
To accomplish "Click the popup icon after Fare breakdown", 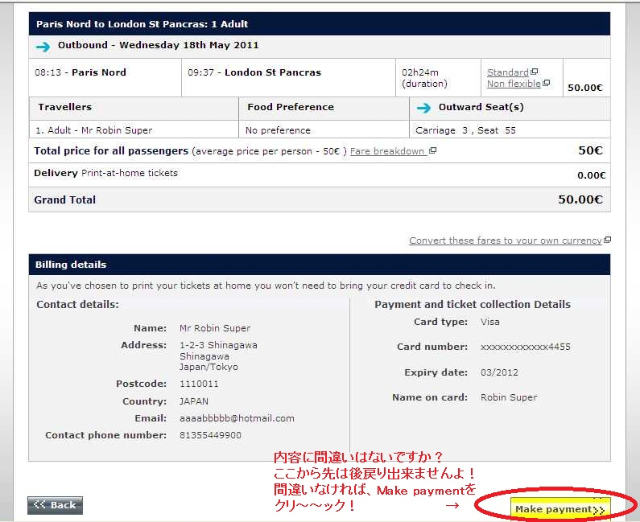I will point(432,151).
